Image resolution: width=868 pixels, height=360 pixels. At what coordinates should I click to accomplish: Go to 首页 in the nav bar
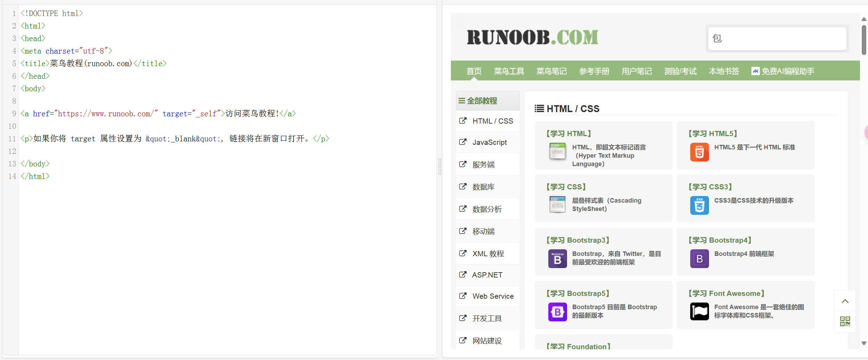tap(474, 71)
